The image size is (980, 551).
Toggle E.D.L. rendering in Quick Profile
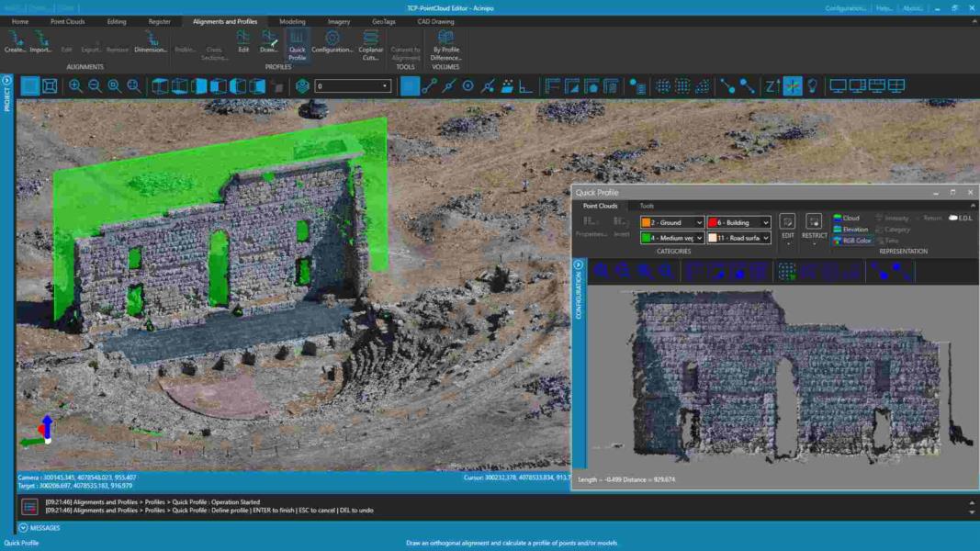960,218
